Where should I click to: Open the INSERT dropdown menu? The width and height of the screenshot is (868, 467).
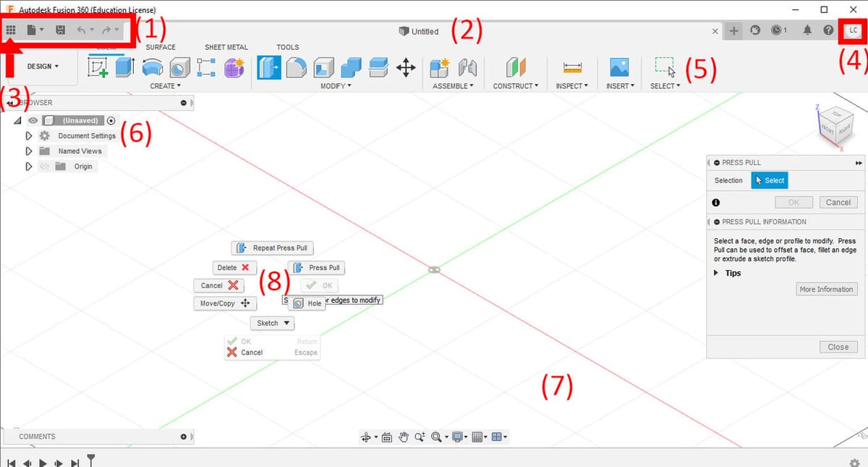pyautogui.click(x=620, y=86)
